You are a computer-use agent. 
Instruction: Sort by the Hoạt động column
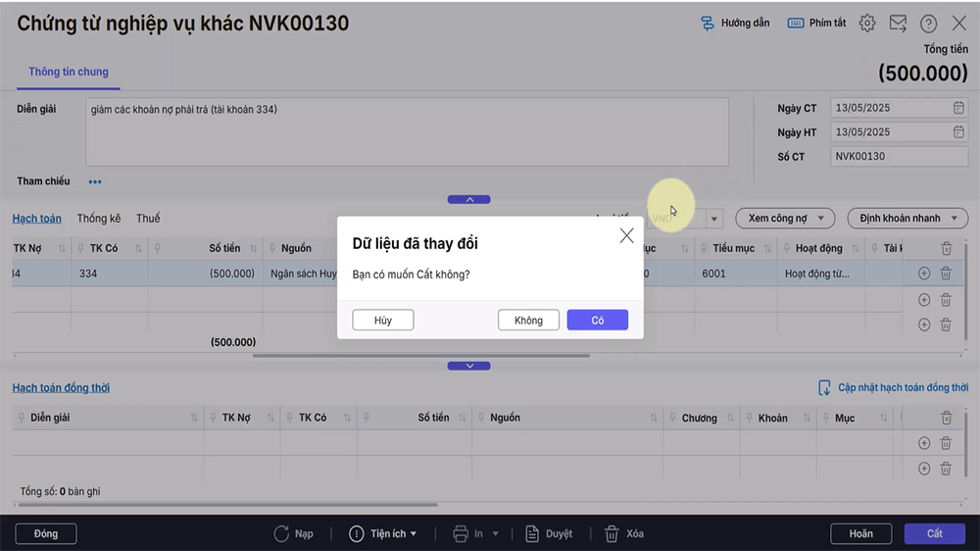[x=855, y=248]
